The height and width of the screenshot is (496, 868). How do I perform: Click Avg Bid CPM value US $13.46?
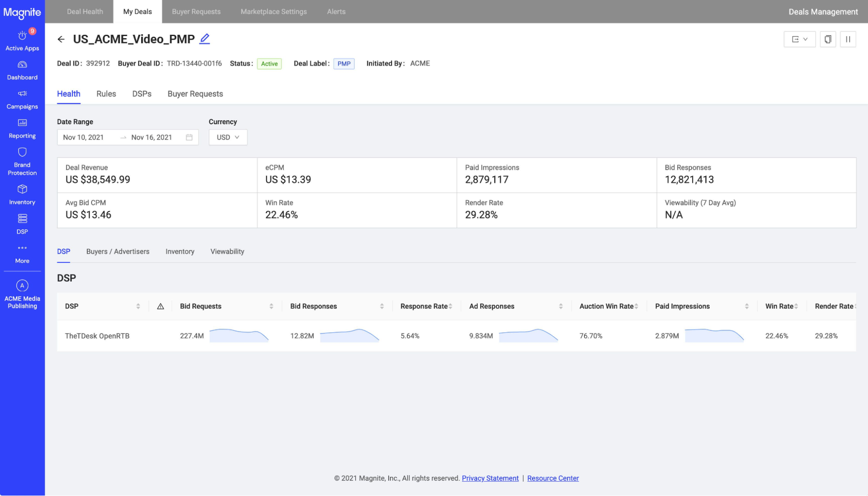[88, 215]
